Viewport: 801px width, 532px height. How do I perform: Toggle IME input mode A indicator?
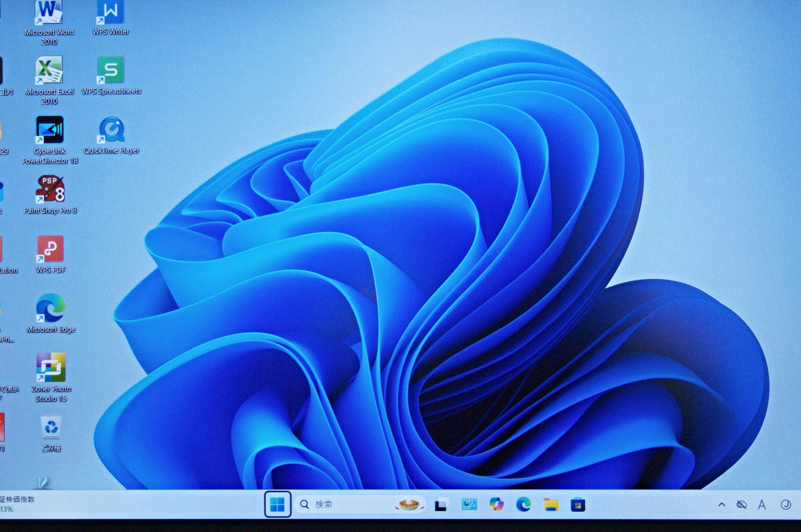click(x=762, y=505)
